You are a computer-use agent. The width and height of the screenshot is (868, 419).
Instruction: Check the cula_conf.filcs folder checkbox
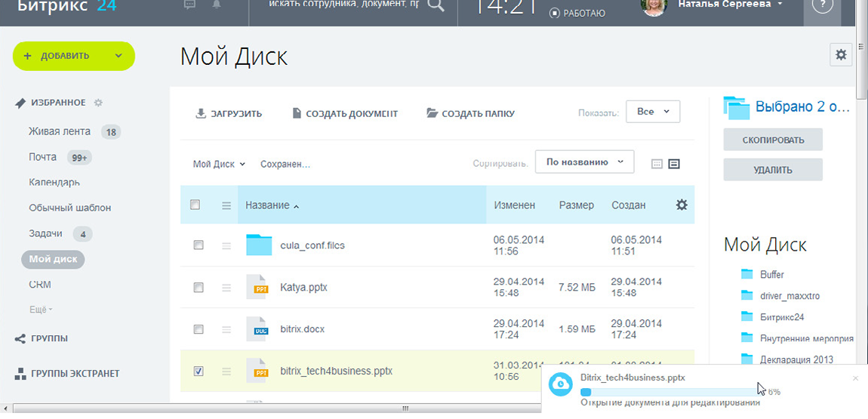(198, 245)
